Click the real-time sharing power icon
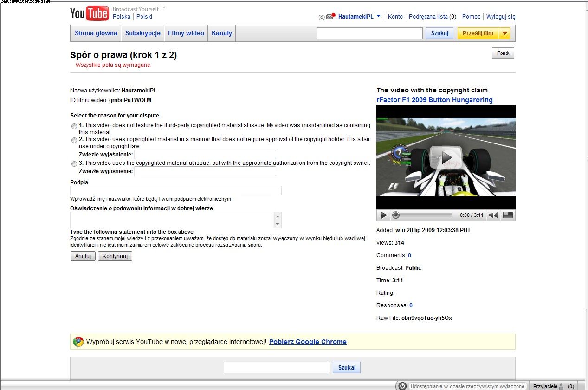This screenshot has width=588, height=390. click(402, 386)
